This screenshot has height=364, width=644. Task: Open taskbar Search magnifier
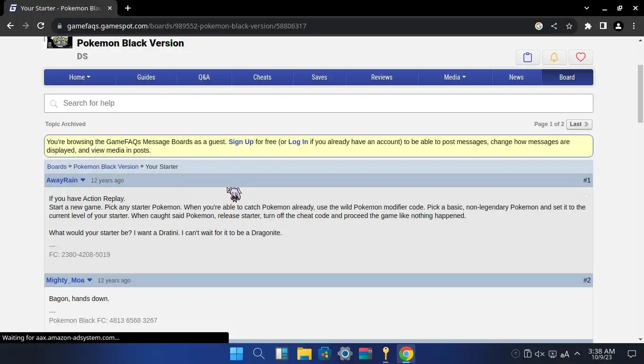coord(259,354)
